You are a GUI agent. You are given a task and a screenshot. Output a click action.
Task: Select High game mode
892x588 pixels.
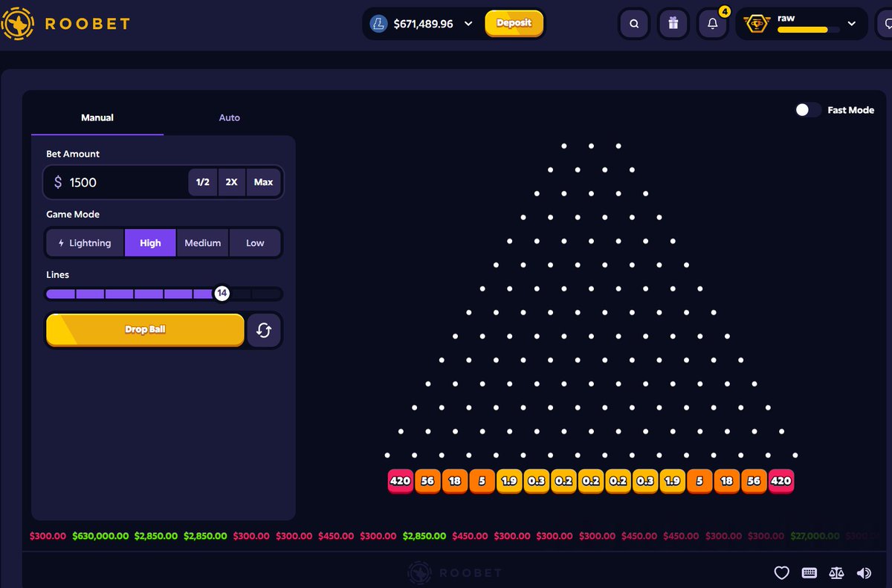tap(150, 243)
